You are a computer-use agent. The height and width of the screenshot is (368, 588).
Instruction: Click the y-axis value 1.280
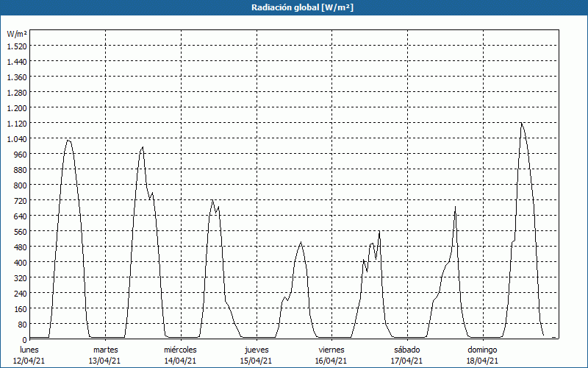tap(17, 93)
